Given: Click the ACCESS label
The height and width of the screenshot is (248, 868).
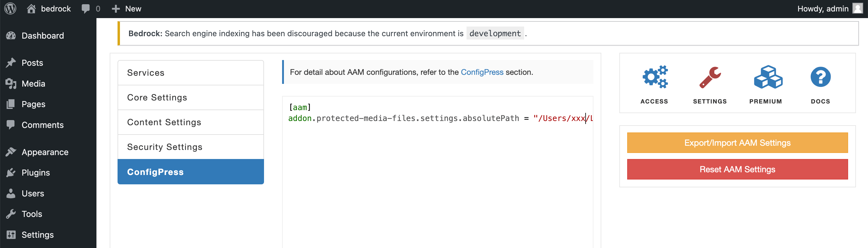Looking at the screenshot, I should pos(654,101).
